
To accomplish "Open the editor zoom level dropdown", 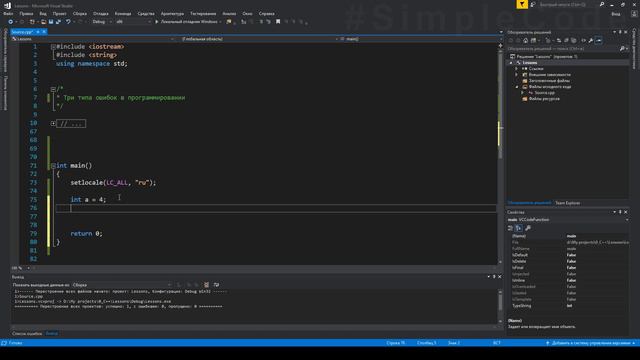I will pyautogui.click(x=29, y=268).
